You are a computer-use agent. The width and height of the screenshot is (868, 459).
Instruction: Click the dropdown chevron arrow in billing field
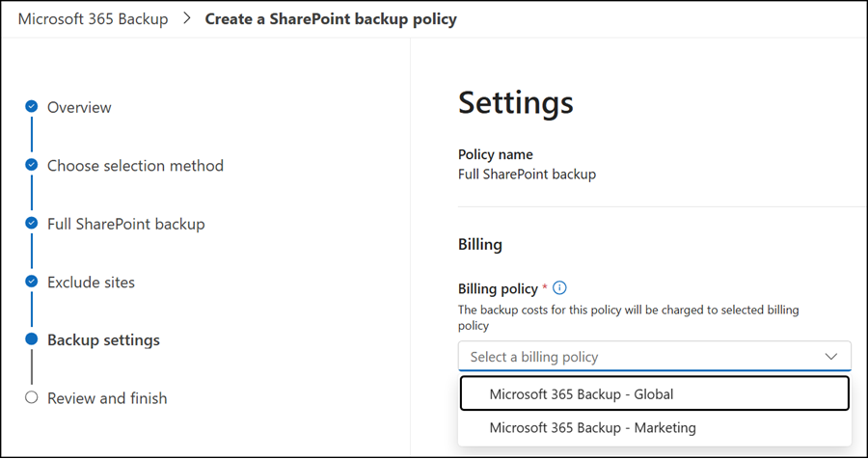(x=831, y=357)
